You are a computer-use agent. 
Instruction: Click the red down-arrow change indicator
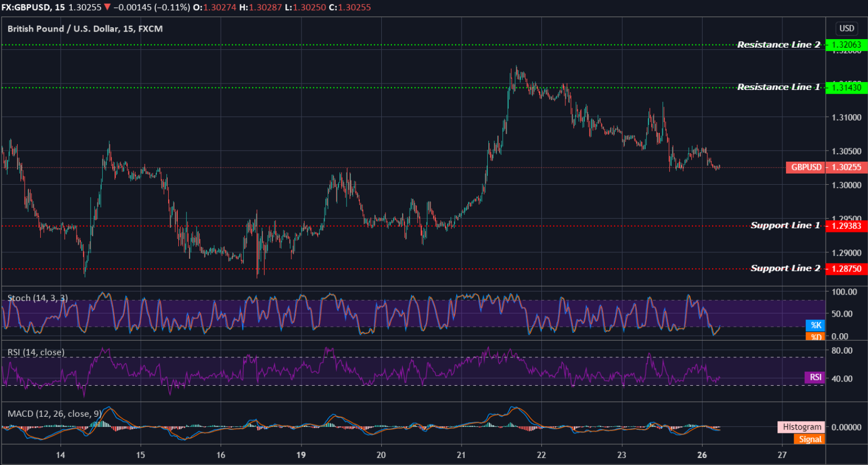[x=107, y=7]
